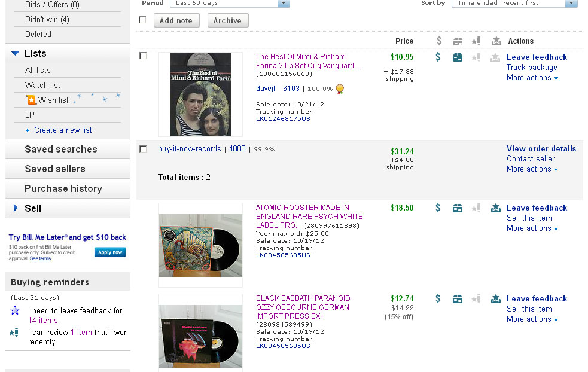
Task: Click the shipped icon for Mimi & Richard Farina
Action: pos(458,57)
